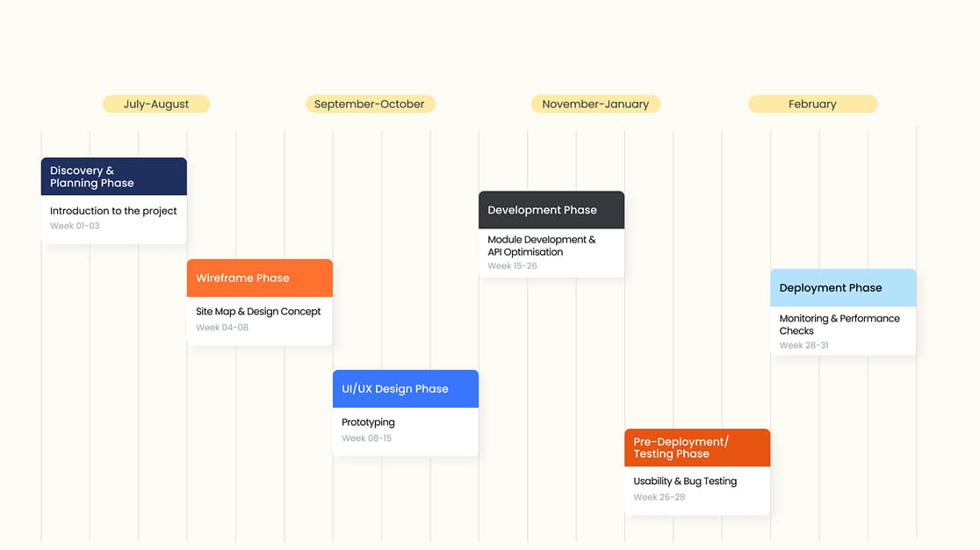Select the July-August period label
This screenshot has width=980, height=550.
point(156,105)
